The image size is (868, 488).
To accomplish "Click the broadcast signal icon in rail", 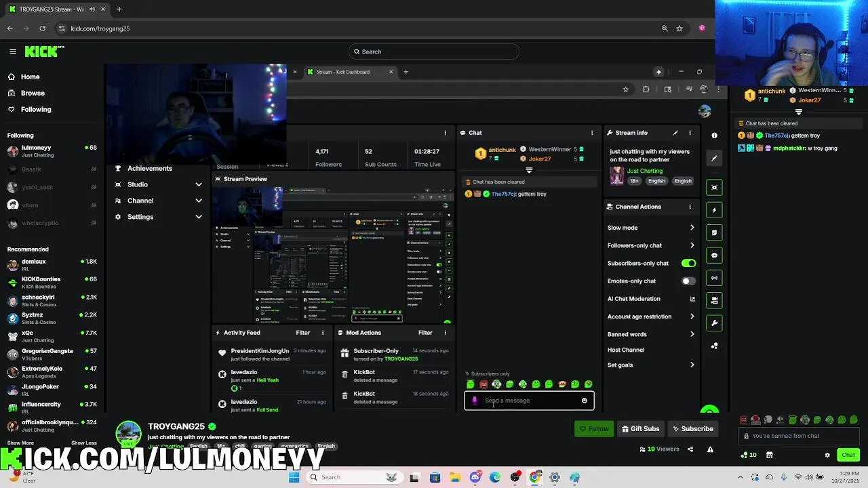I will tap(714, 278).
